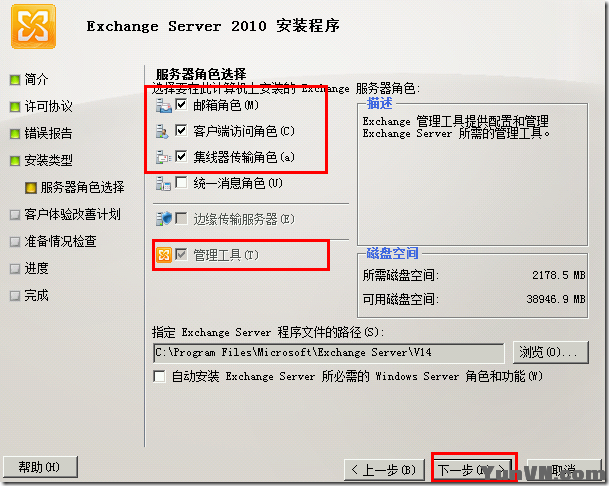Image resolution: width=609 pixels, height=486 pixels.
Task: Click the 可用磁盘空间 label
Action: pyautogui.click(x=401, y=299)
